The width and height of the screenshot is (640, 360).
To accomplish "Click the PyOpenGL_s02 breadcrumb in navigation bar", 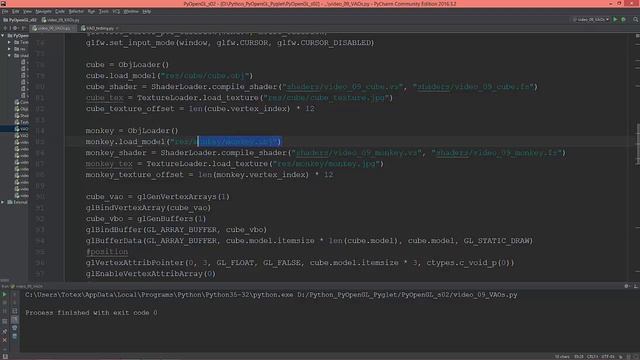I will 20,20.
